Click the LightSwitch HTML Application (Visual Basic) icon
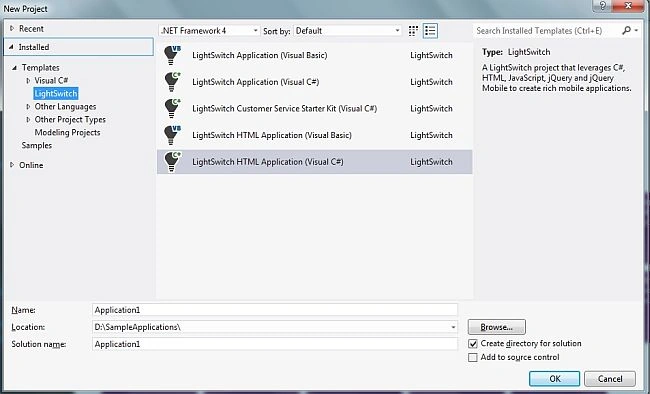Screen dimensions: 650x394 (172, 135)
